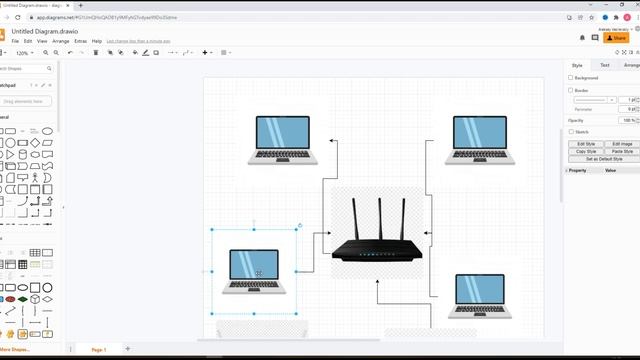Viewport: 640px width, 360px height.
Task: Open line color pencil tool
Action: 146,53
